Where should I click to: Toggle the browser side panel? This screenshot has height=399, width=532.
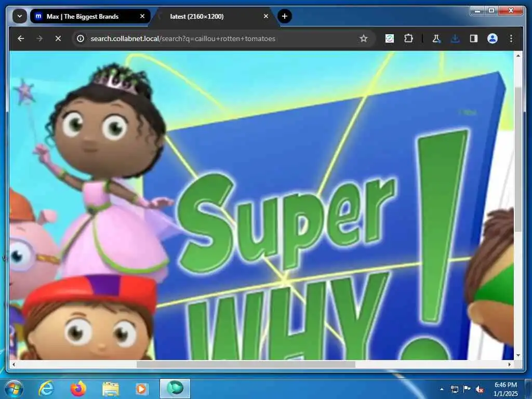(474, 38)
